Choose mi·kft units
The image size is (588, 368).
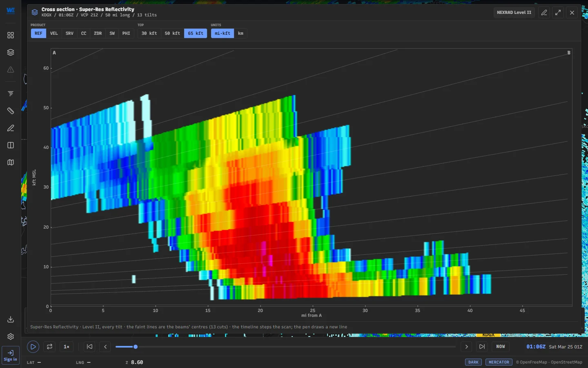tap(223, 34)
